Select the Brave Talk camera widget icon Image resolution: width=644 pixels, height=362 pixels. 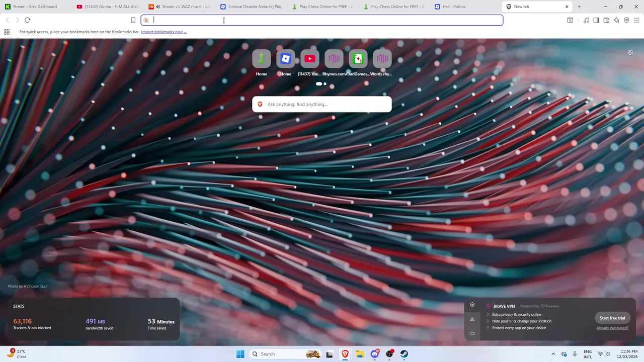pos(472,333)
